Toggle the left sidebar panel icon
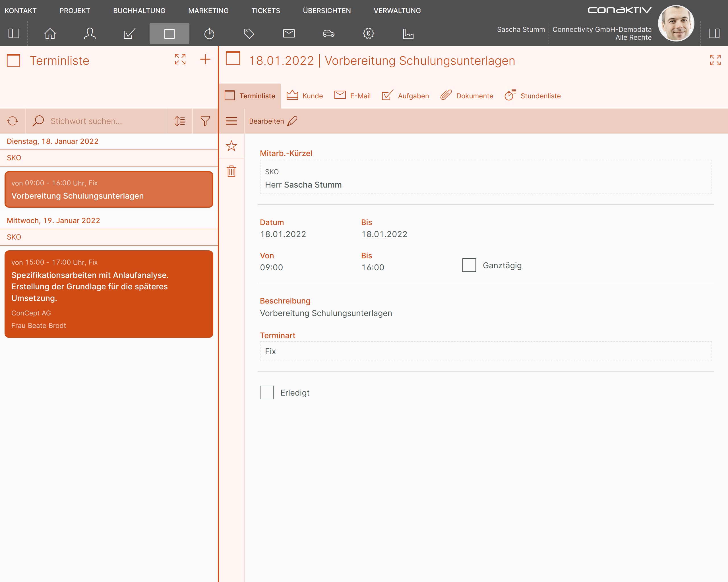Screen dimensions: 728x582 pos(13,34)
